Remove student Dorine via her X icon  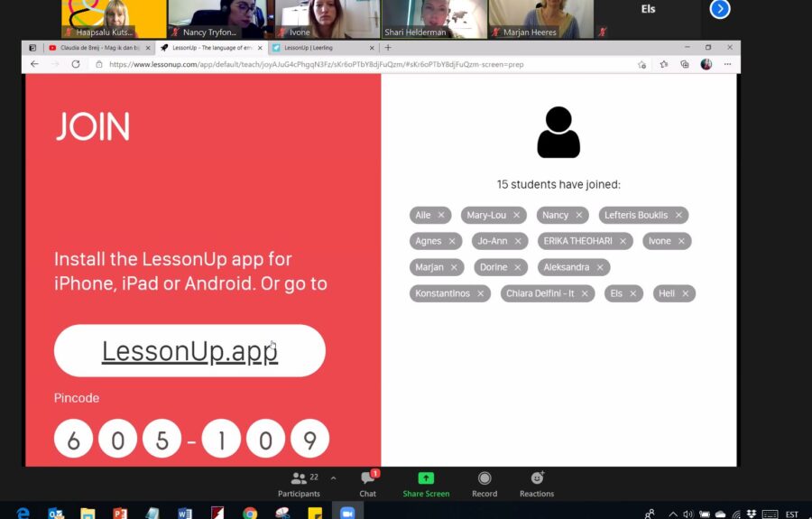point(517,267)
